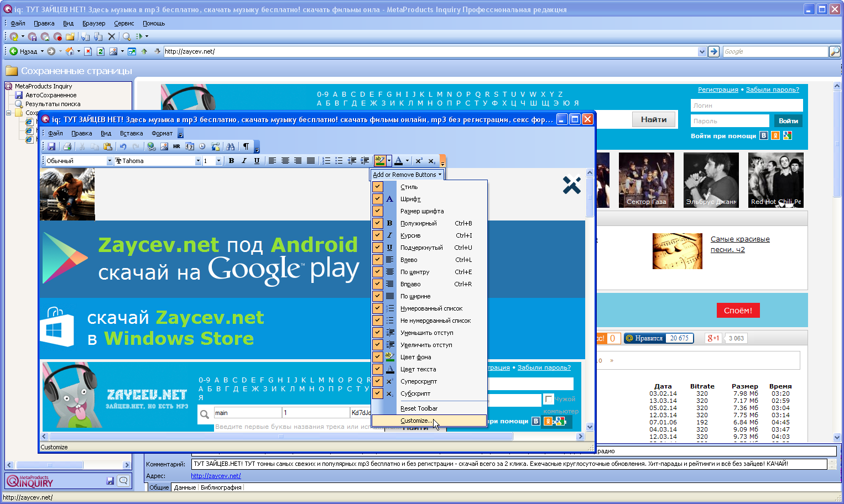
Task: Click the Войти login button
Action: pos(788,121)
